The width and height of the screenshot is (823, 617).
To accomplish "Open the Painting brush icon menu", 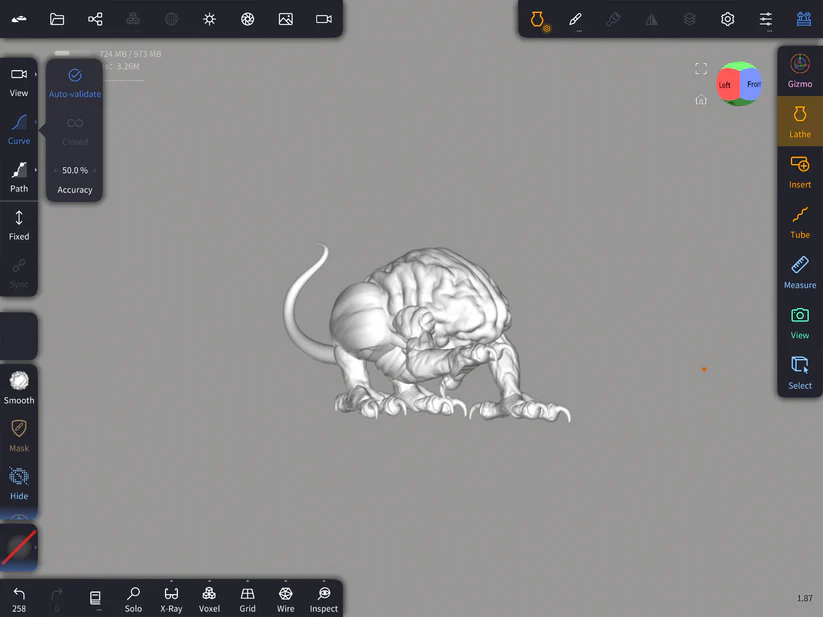I will [x=613, y=20].
